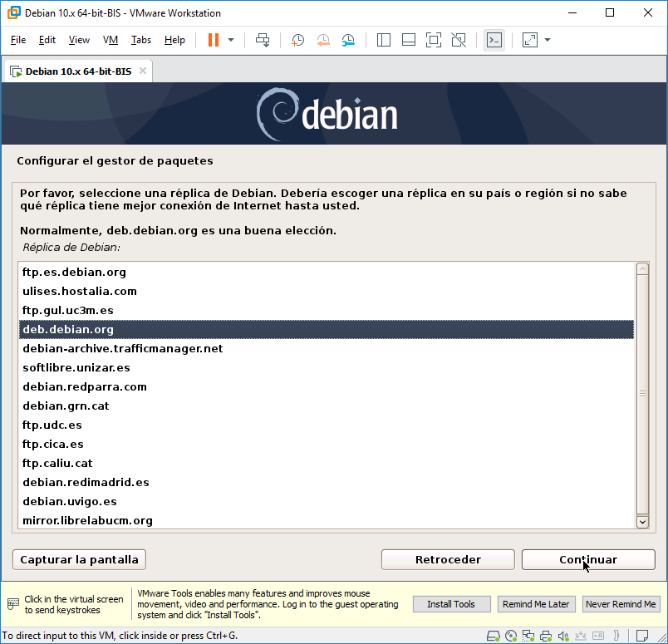Click the sound card status icon
The height and width of the screenshot is (644, 668).
(563, 636)
